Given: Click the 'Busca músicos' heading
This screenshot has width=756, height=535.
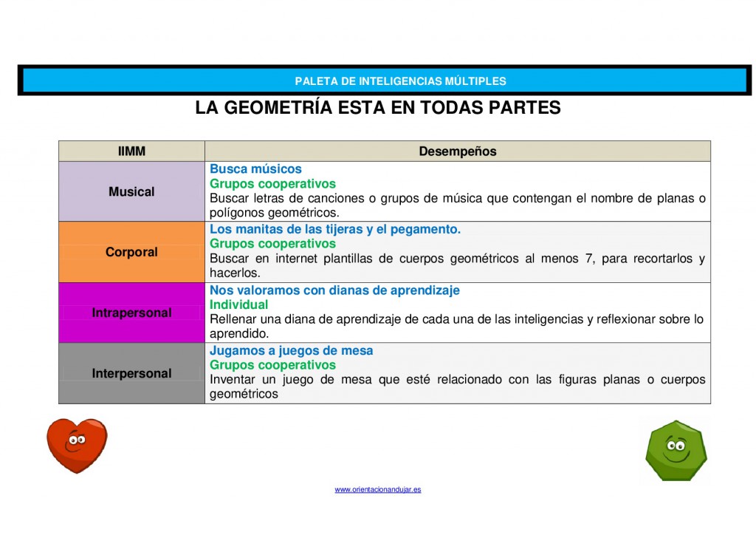Looking at the screenshot, I should [255, 169].
